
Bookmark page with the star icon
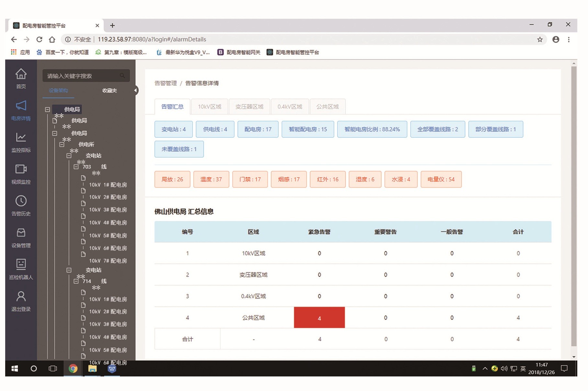click(x=540, y=39)
